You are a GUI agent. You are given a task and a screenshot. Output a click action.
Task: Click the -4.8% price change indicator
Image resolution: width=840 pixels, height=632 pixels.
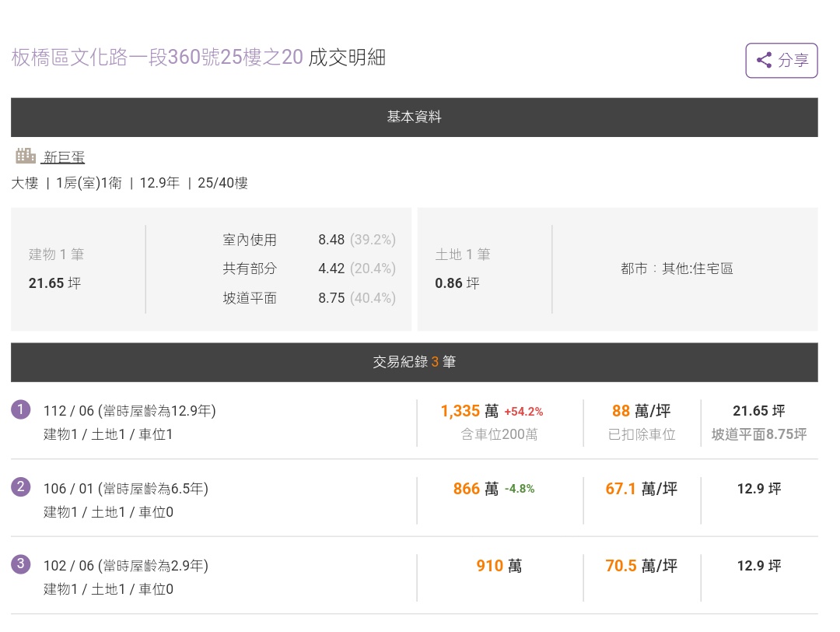(x=519, y=489)
